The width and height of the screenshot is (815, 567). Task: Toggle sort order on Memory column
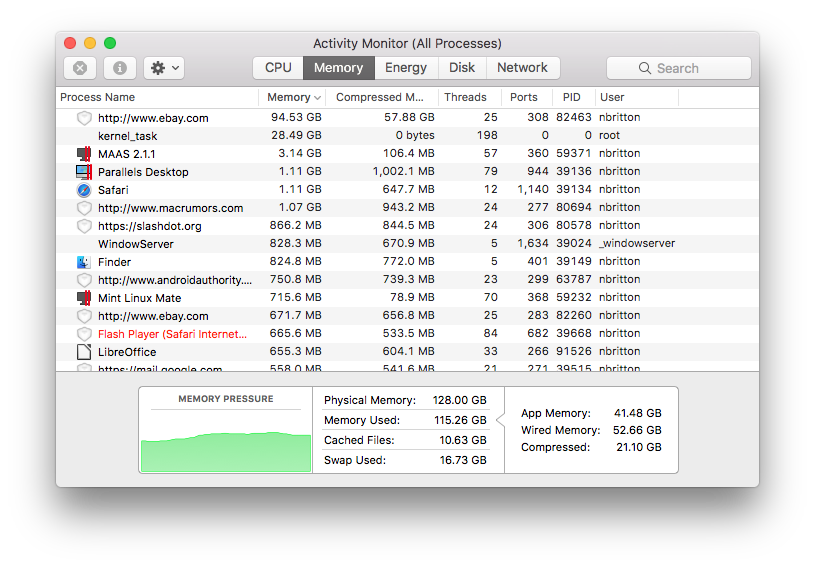tap(293, 97)
